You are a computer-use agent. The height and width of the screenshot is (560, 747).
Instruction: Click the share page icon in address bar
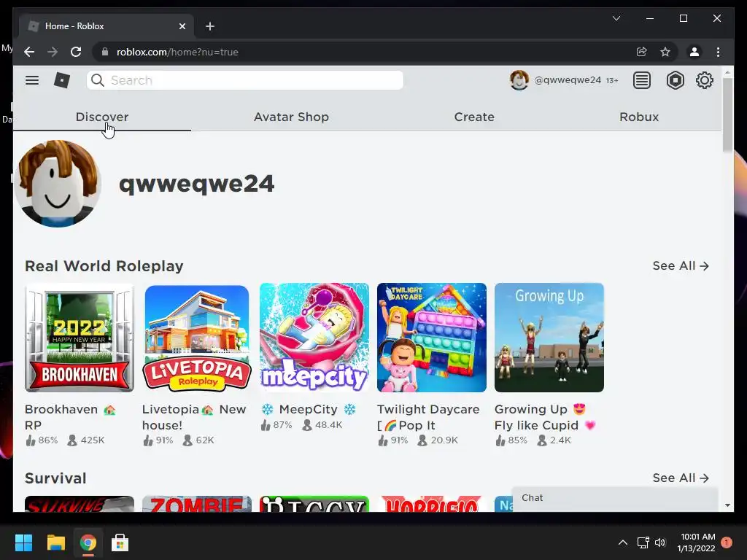pyautogui.click(x=641, y=52)
